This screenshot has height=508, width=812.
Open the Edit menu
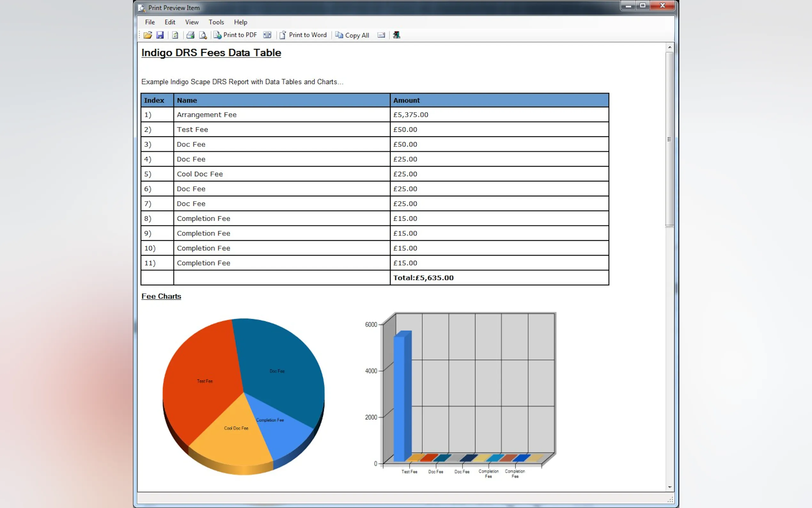(170, 22)
